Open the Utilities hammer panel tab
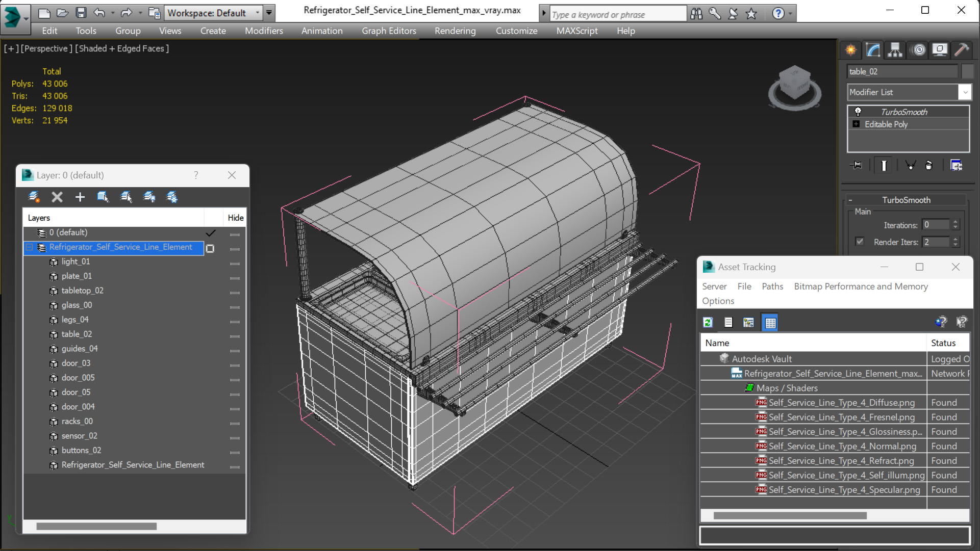The height and width of the screenshot is (551, 980). pos(962,50)
